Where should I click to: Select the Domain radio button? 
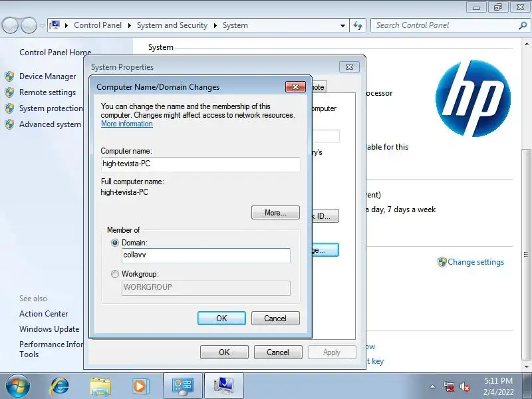click(x=115, y=243)
